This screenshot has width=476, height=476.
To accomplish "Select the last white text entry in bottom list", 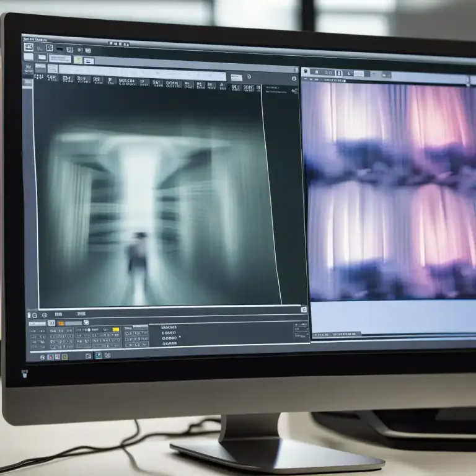I will tap(169, 343).
